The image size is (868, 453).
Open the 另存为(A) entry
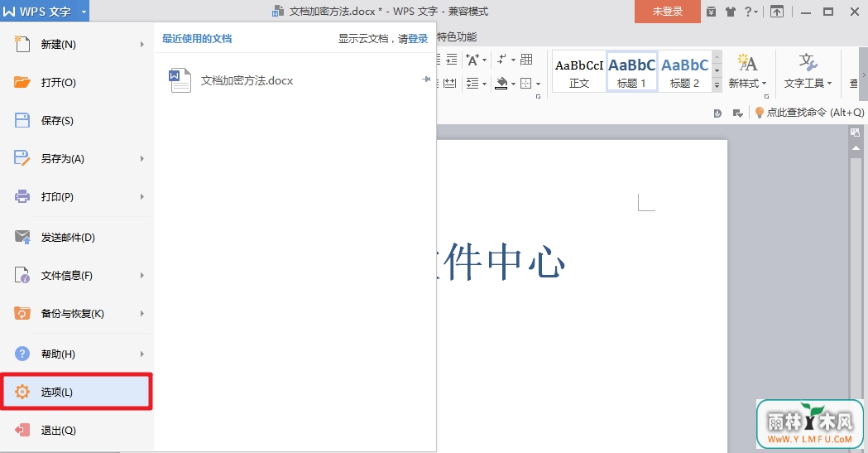point(76,159)
